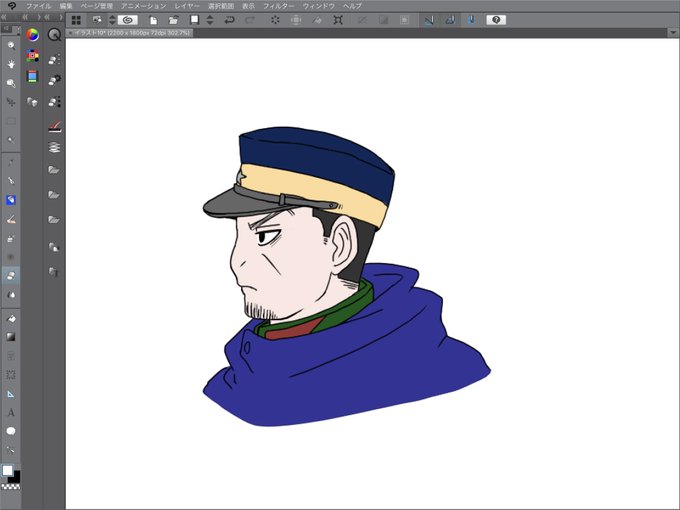The image size is (680, 510).
Task: Select the Hand move tool
Action: (11, 64)
